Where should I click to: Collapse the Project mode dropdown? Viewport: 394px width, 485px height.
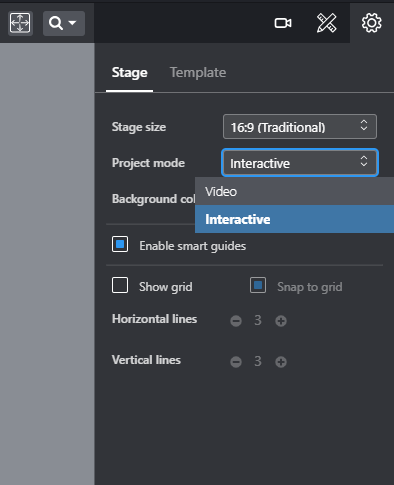tap(300, 163)
